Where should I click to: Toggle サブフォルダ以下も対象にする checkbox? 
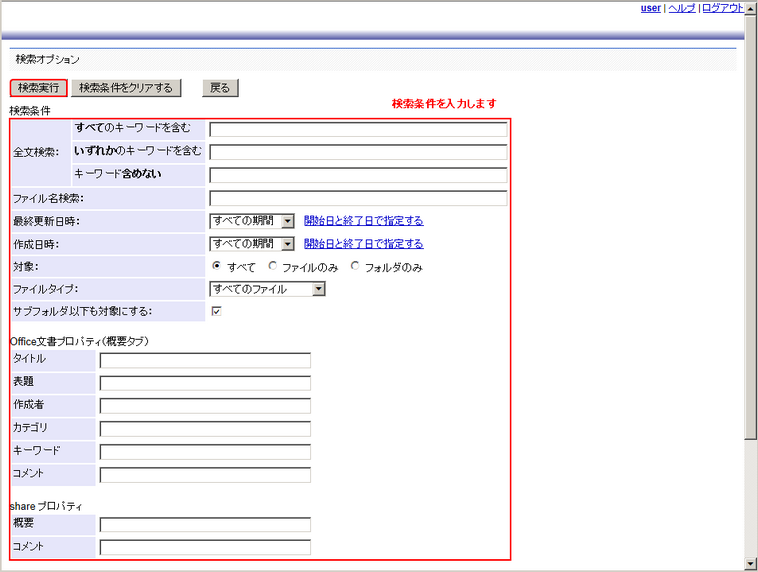(216, 311)
